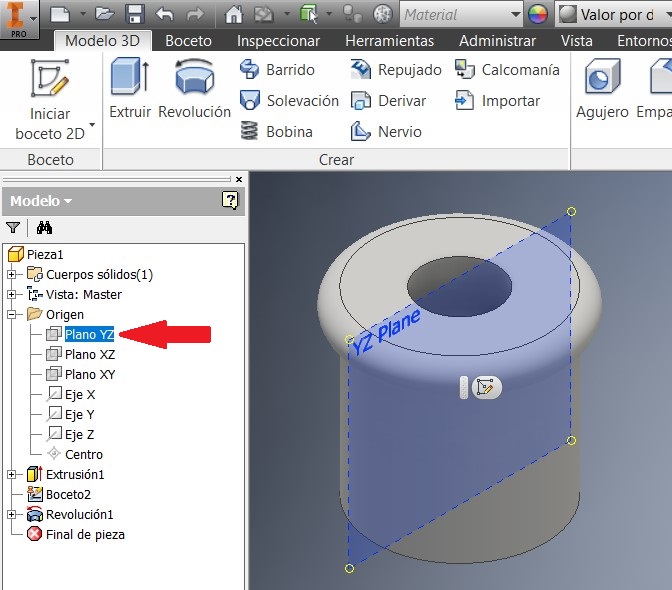The width and height of the screenshot is (672, 590).
Task: Save the part with the floppy disk icon
Action: (x=135, y=15)
